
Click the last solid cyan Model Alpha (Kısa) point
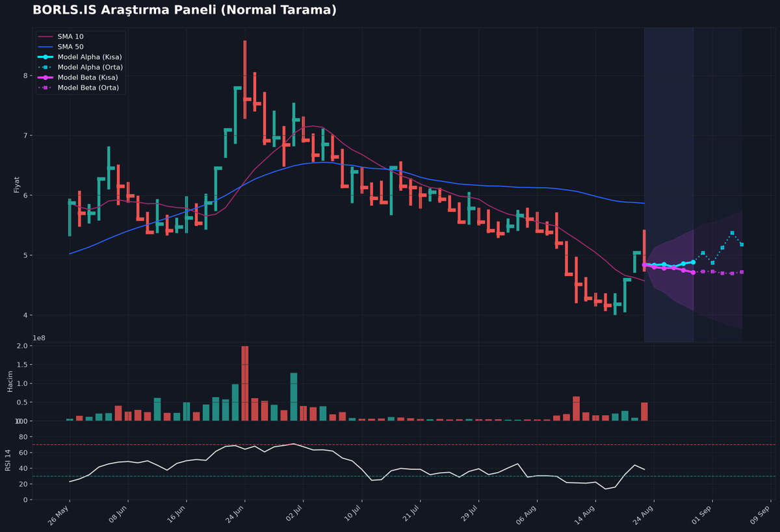693,262
